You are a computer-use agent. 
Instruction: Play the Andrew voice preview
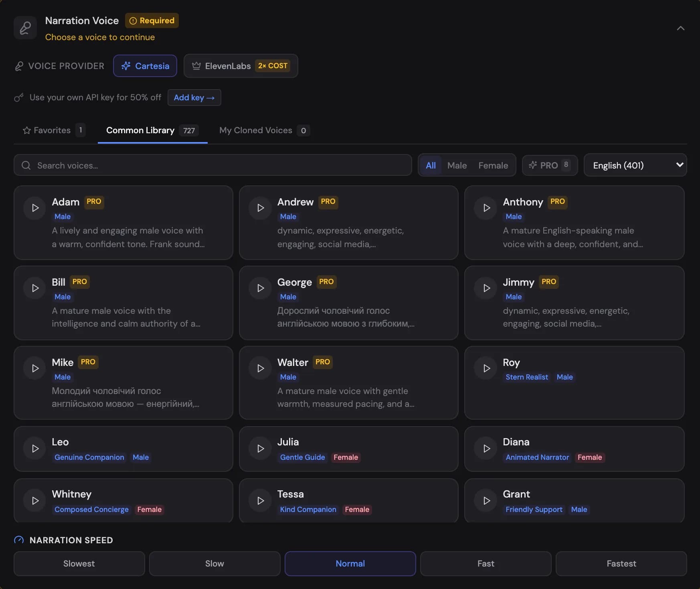[x=260, y=208]
